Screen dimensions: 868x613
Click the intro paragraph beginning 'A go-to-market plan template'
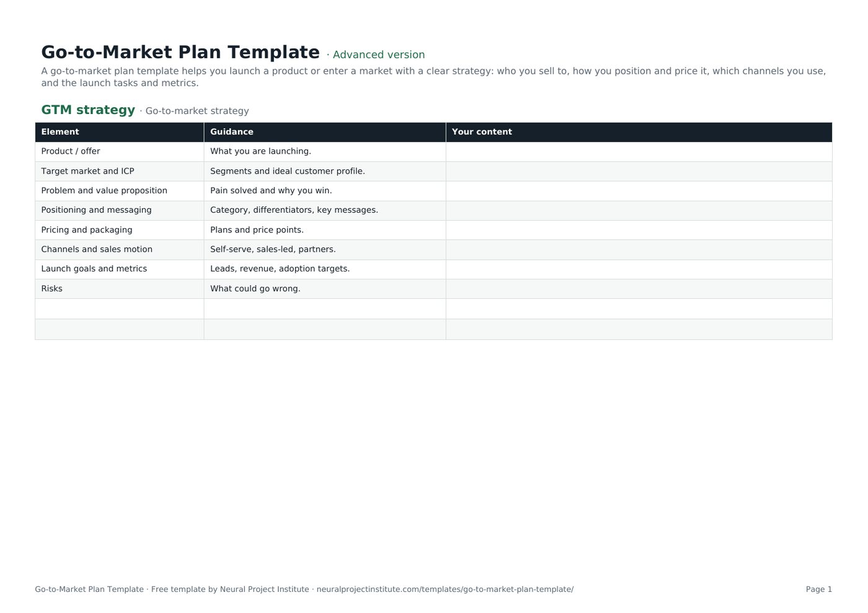433,77
